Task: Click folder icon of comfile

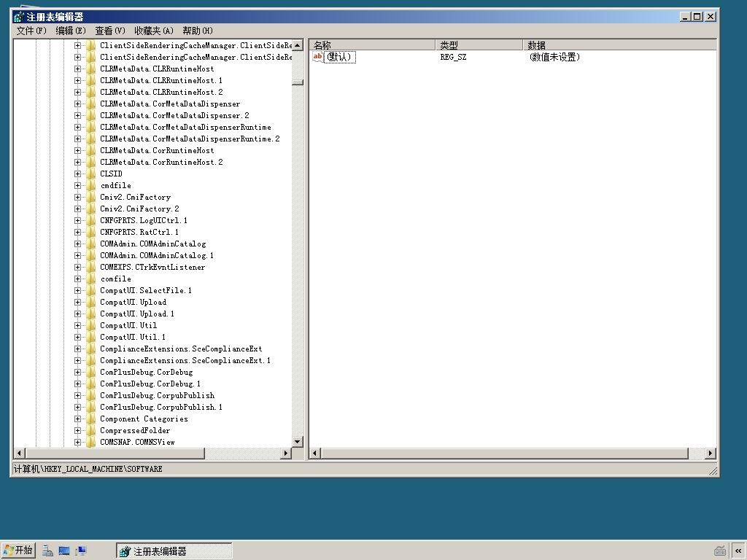Action: tap(90, 279)
